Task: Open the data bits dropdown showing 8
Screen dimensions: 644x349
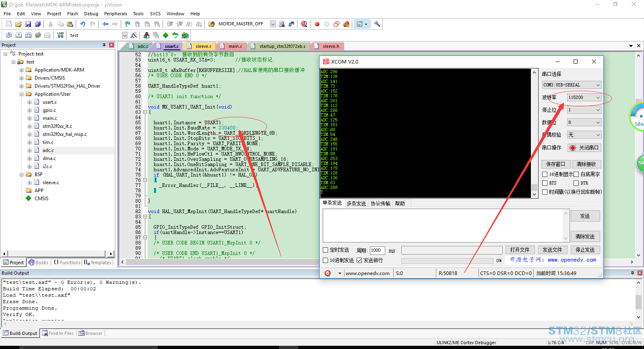Action: pyautogui.click(x=584, y=122)
